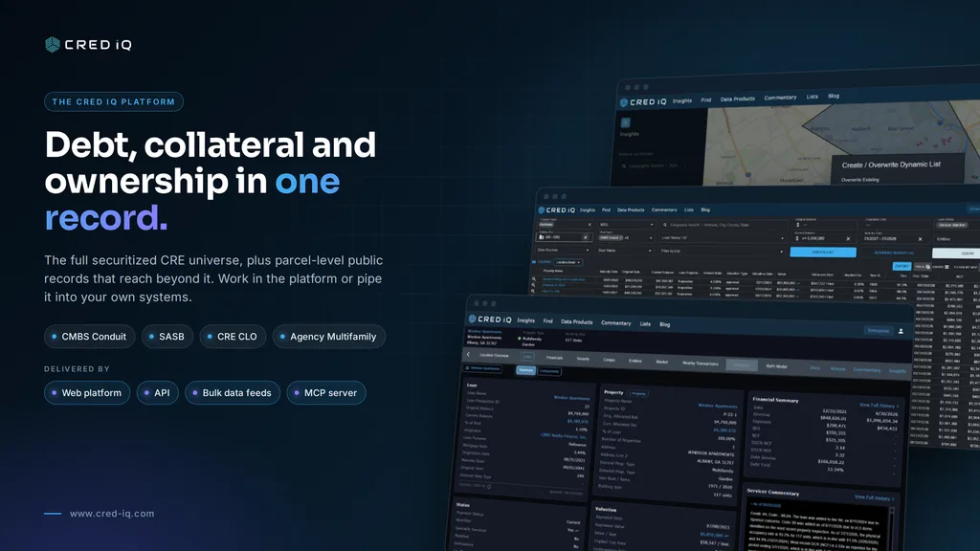The width and height of the screenshot is (980, 551).
Task: Open Blog menu in search window
Action: [x=705, y=209]
